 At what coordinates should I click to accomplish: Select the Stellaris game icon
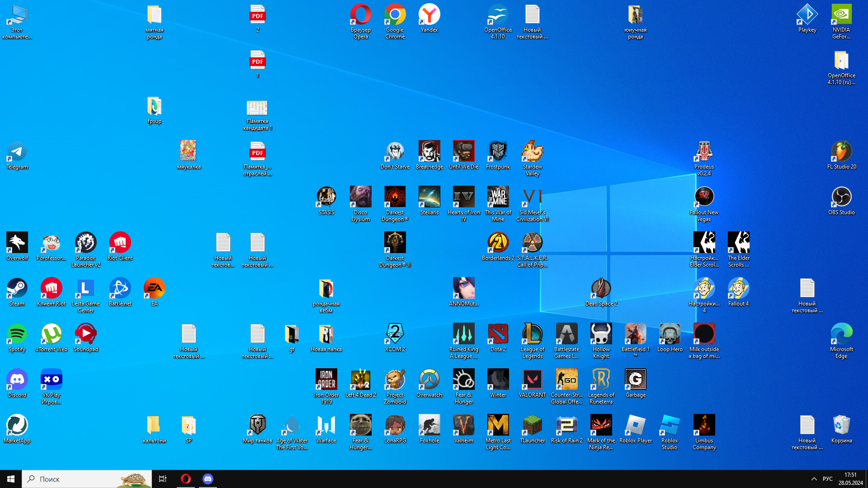[429, 201]
